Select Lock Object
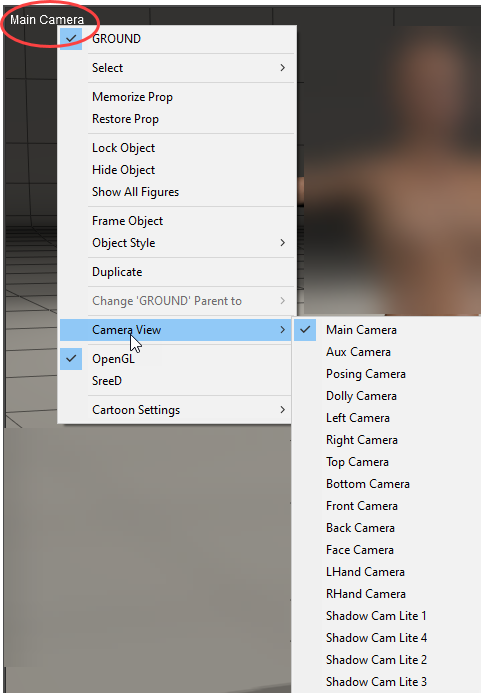The width and height of the screenshot is (481, 693). point(123,148)
